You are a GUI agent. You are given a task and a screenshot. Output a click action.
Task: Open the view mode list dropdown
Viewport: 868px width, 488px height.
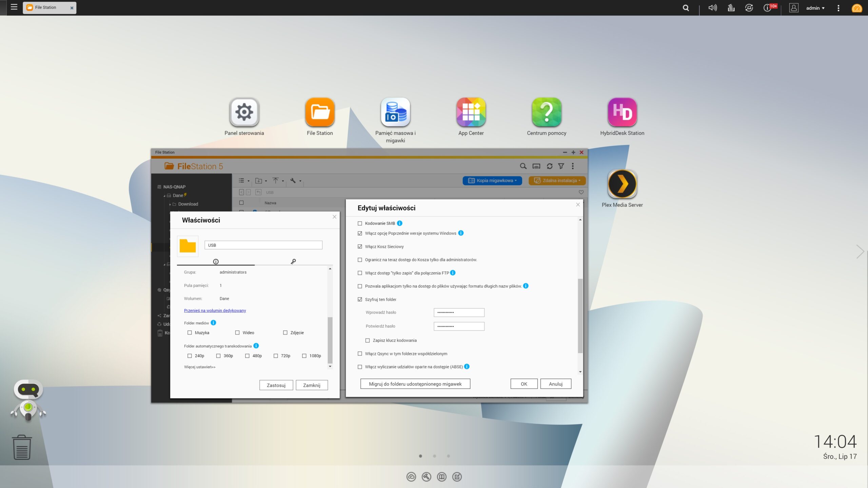click(244, 181)
